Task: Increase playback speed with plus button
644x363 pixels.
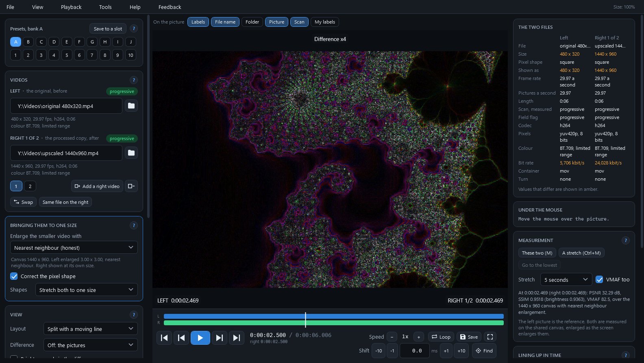Action: pos(419,337)
